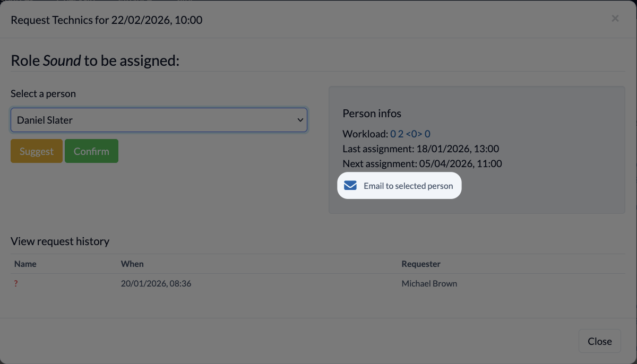Click the Last assignment date line
The width and height of the screenshot is (637, 364).
pyautogui.click(x=421, y=149)
